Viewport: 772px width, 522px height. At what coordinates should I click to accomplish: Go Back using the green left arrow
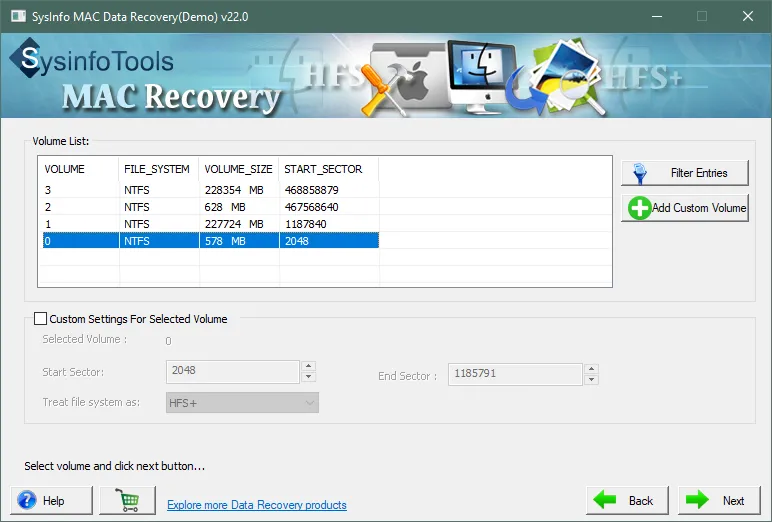point(625,500)
